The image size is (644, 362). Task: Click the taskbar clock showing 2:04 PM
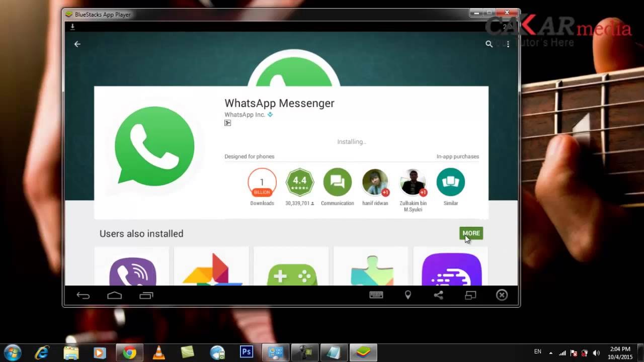click(x=620, y=353)
